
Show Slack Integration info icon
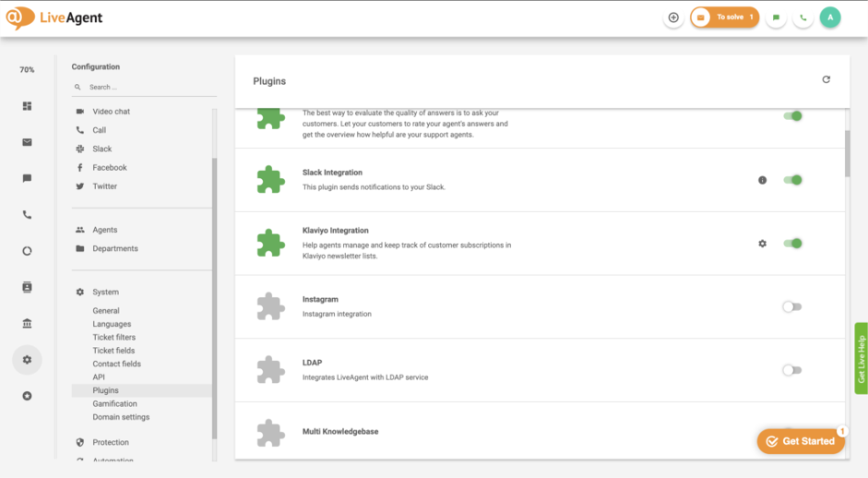[762, 180]
